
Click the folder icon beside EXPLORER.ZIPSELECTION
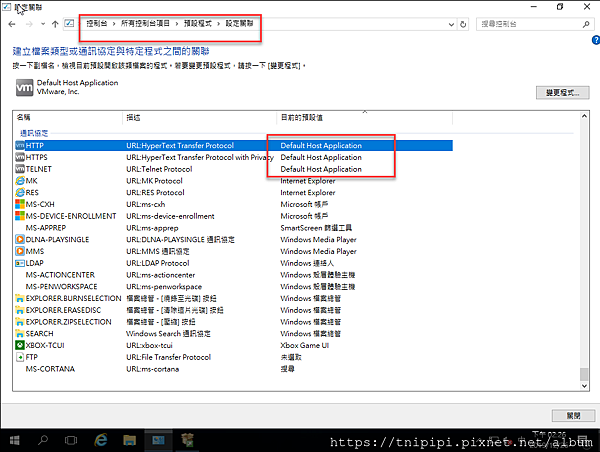coord(20,322)
